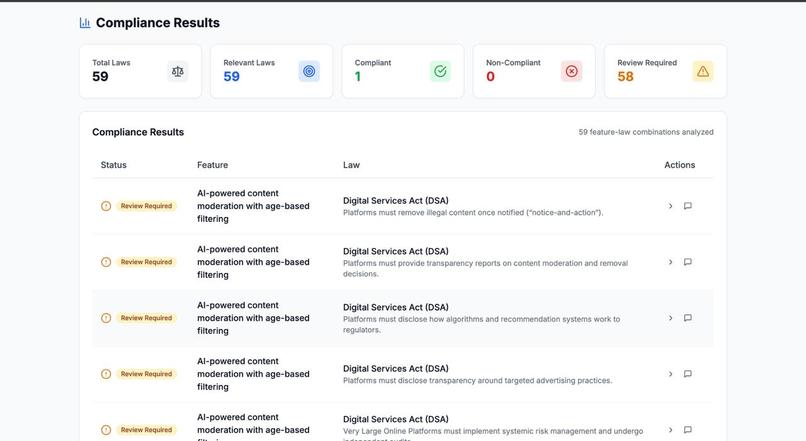Image resolution: width=806 pixels, height=441 pixels.
Task: Click the Actions column header
Action: pos(680,165)
